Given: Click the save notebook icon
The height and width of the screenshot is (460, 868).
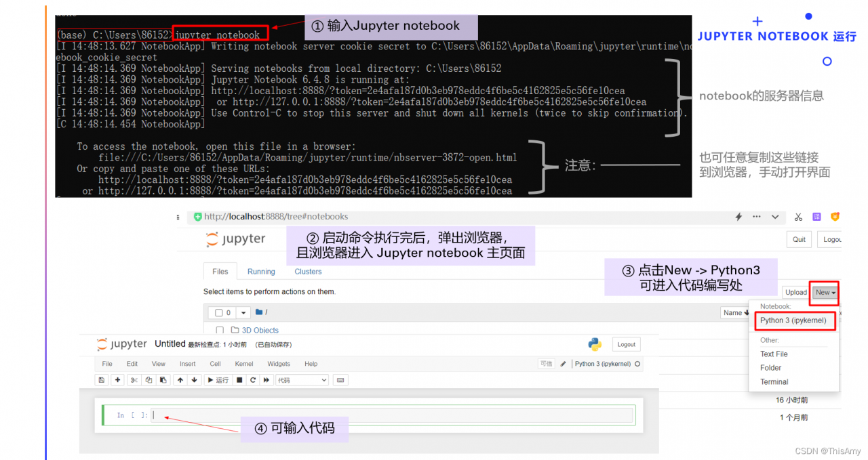Looking at the screenshot, I should click(102, 380).
